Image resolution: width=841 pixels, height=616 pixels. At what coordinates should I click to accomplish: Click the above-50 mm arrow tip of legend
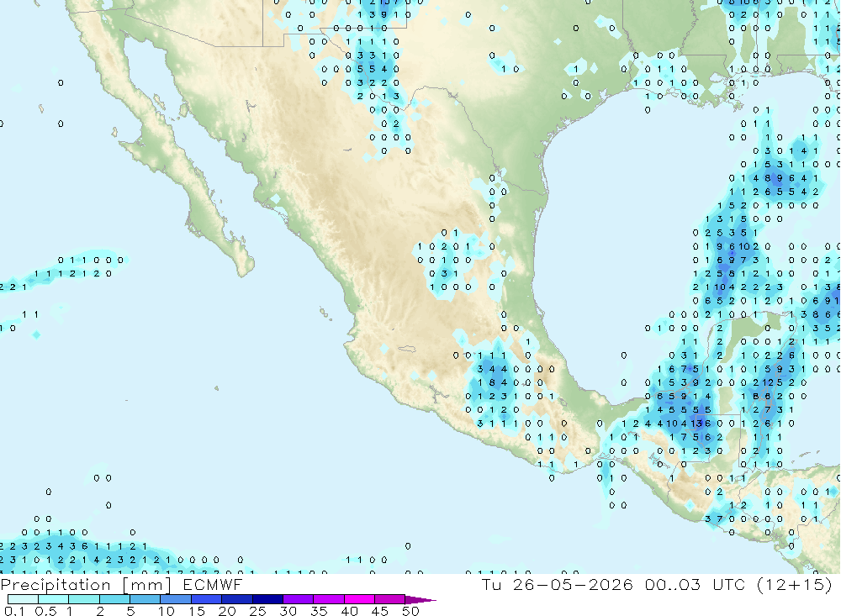pyautogui.click(x=420, y=600)
